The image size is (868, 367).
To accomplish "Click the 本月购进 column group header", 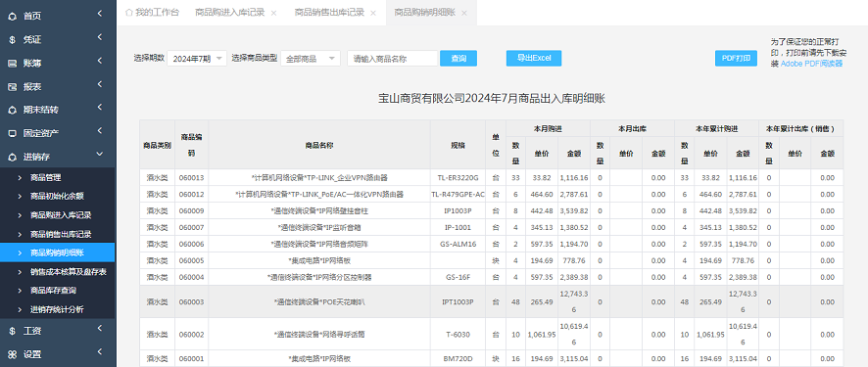I will point(548,128).
